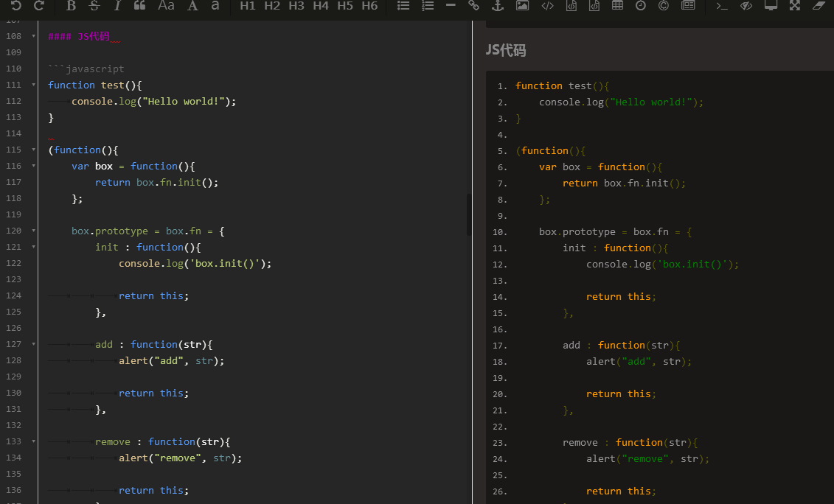834x504 pixels.
Task: Fold the var box function at line 116
Action: point(33,166)
